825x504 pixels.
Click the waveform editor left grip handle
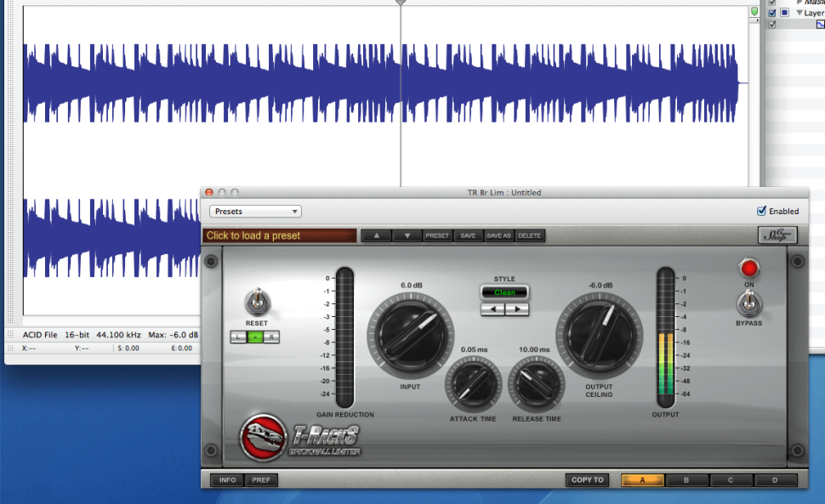click(9, 163)
